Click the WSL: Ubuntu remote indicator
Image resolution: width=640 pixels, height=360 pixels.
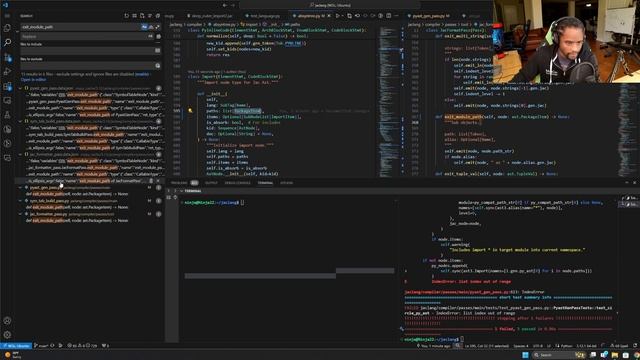16,346
